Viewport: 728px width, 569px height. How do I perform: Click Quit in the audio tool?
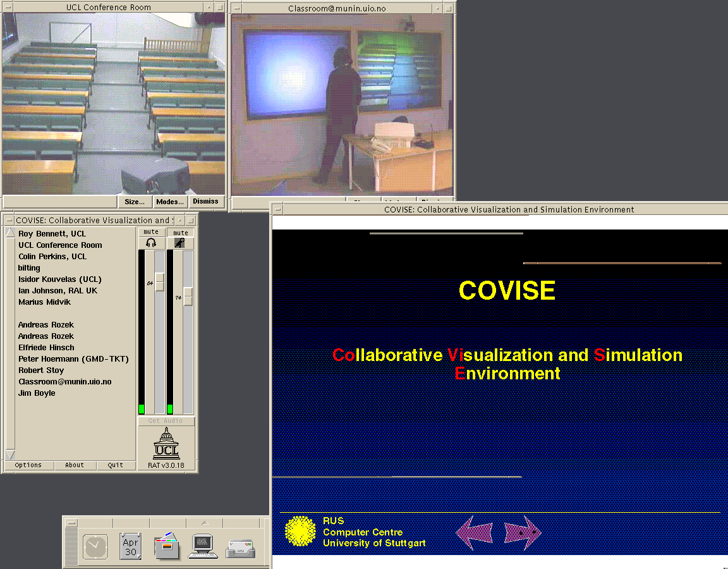pyautogui.click(x=115, y=465)
